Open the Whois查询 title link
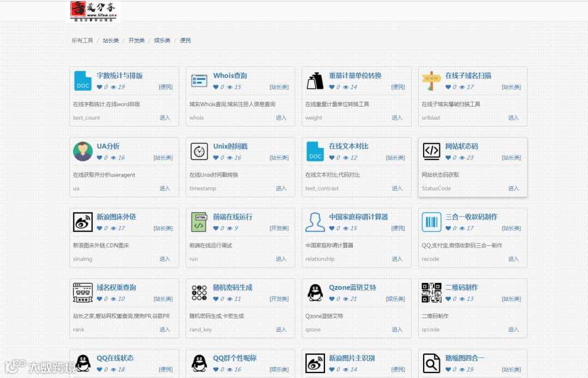The height and width of the screenshot is (378, 588). (230, 75)
